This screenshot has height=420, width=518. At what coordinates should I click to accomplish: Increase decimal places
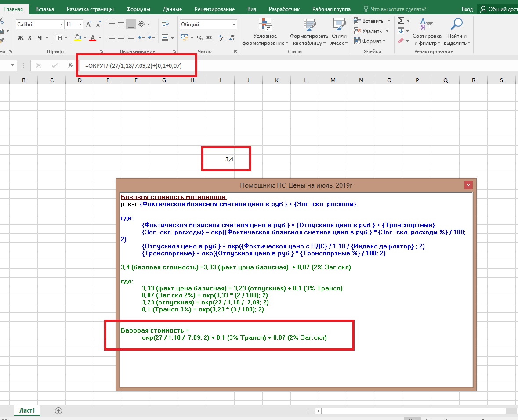223,38
